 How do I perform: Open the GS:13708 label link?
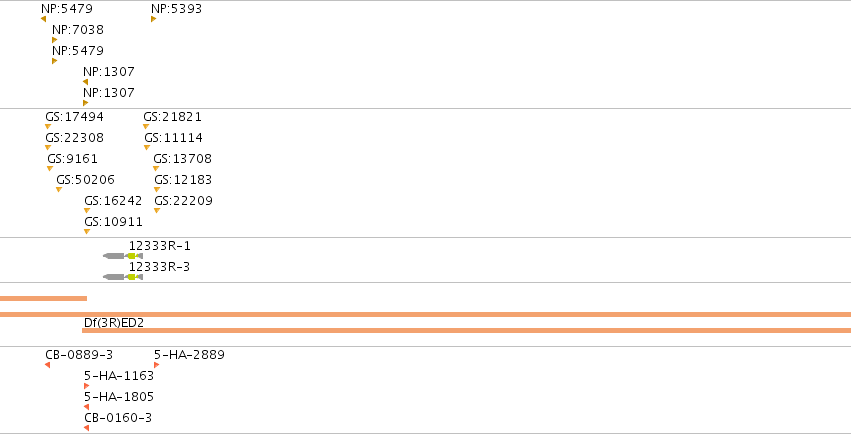[182, 159]
